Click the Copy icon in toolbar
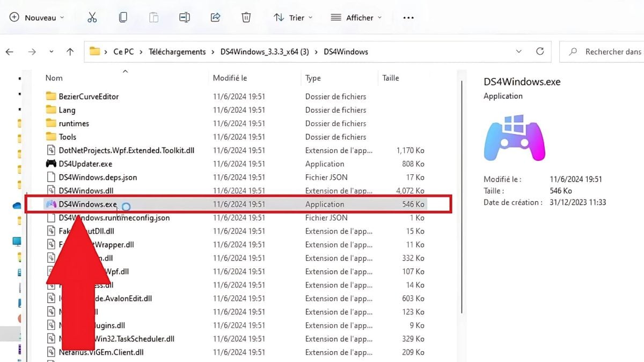The height and width of the screenshot is (362, 644). 123,18
